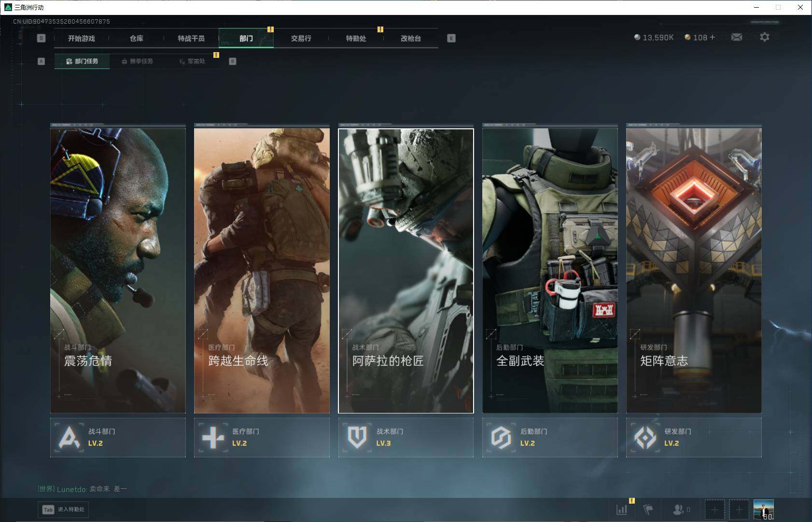Click the plus next to 108 currency

click(x=713, y=37)
